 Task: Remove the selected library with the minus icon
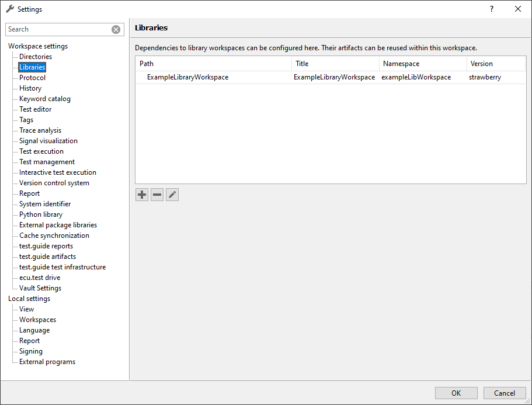coord(157,195)
